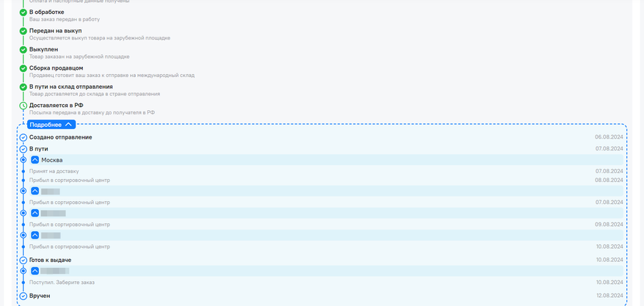Viewport: 644px width, 306px height.
Task: Click description Посылка передана в доставку до получателя
Action: coord(92,112)
